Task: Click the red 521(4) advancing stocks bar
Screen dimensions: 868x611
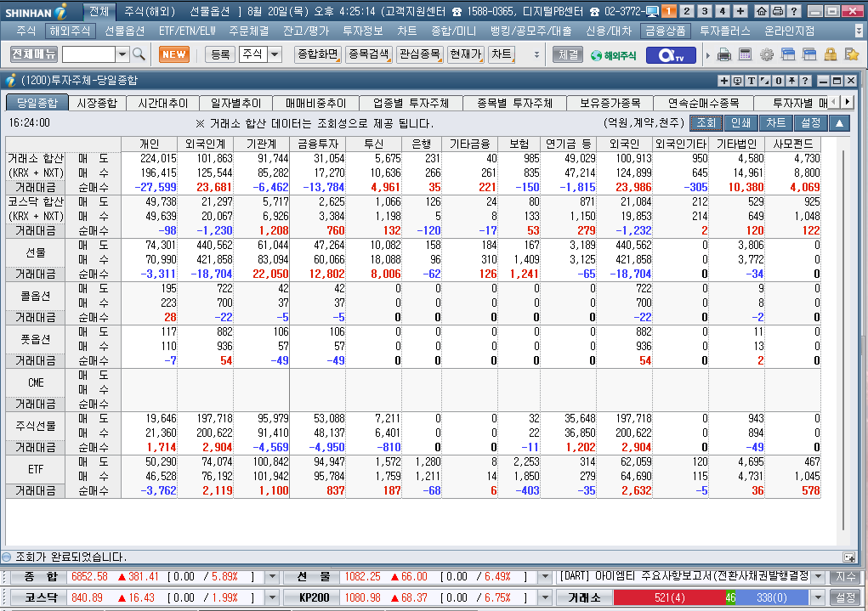Action: click(669, 597)
